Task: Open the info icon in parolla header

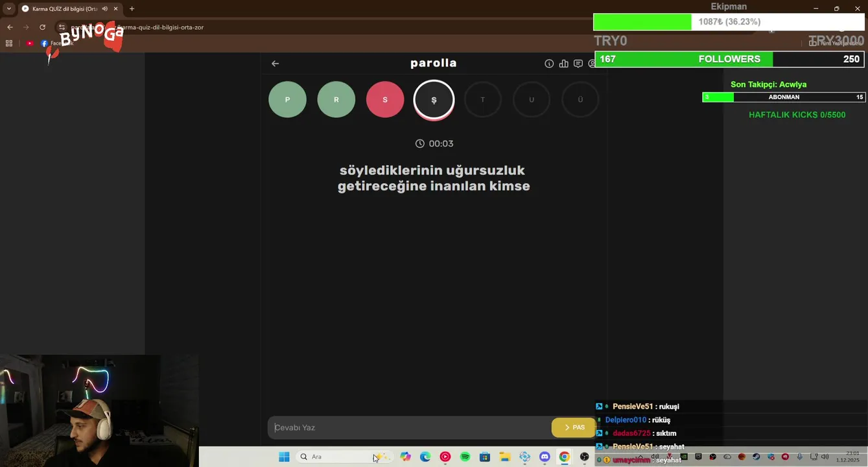Action: pyautogui.click(x=549, y=64)
